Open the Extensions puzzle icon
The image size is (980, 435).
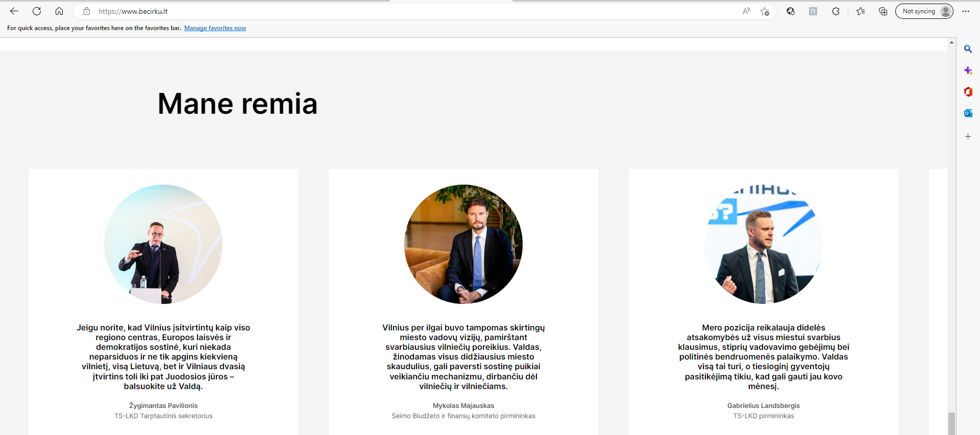click(836, 11)
